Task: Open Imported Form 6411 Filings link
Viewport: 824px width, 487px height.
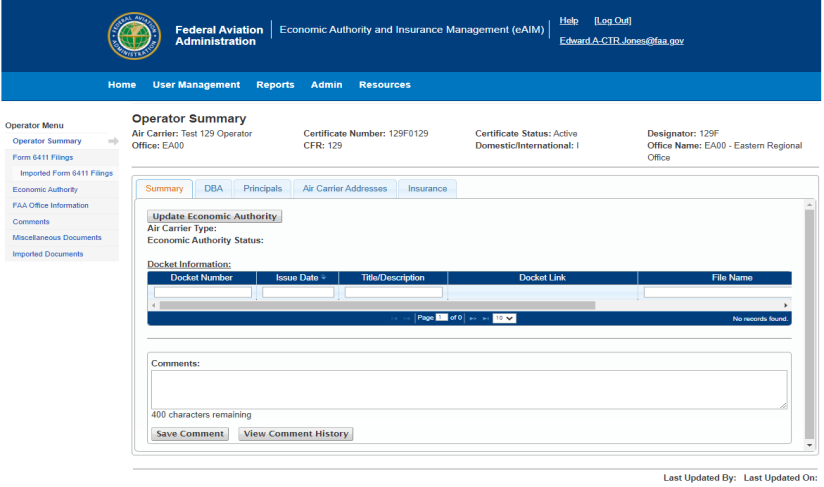Action: [x=66, y=173]
